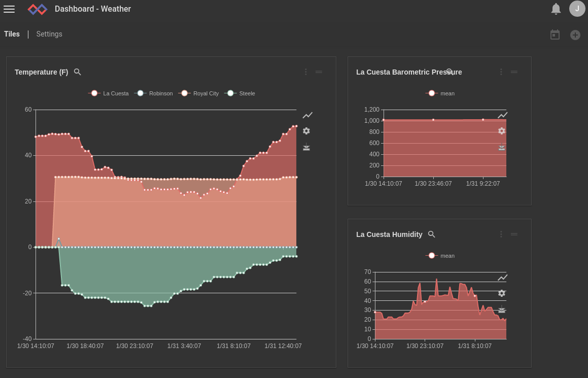Toggle mean series in Barometric Pressure legend
The width and height of the screenshot is (588, 378).
[440, 93]
